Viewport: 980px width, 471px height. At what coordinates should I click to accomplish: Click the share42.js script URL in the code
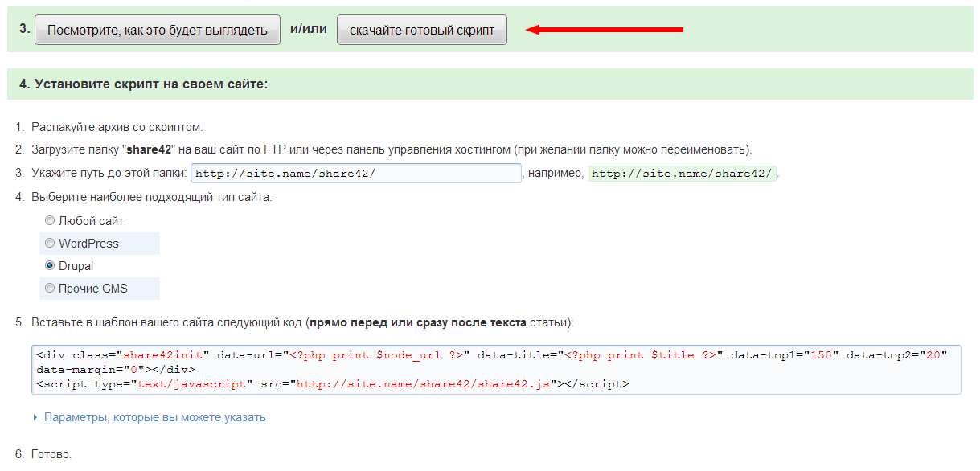click(424, 384)
